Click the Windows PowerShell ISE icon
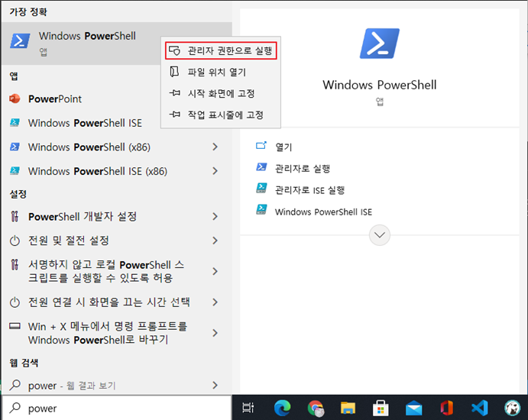 tap(15, 122)
